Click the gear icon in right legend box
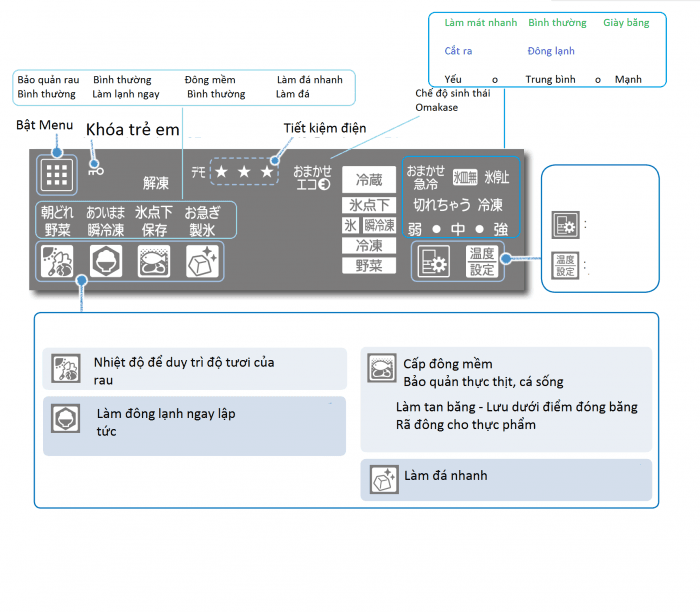700x612 pixels. tap(565, 225)
